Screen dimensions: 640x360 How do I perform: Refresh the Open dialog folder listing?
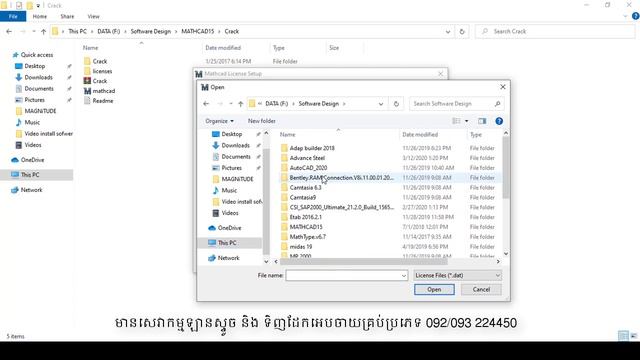point(396,104)
